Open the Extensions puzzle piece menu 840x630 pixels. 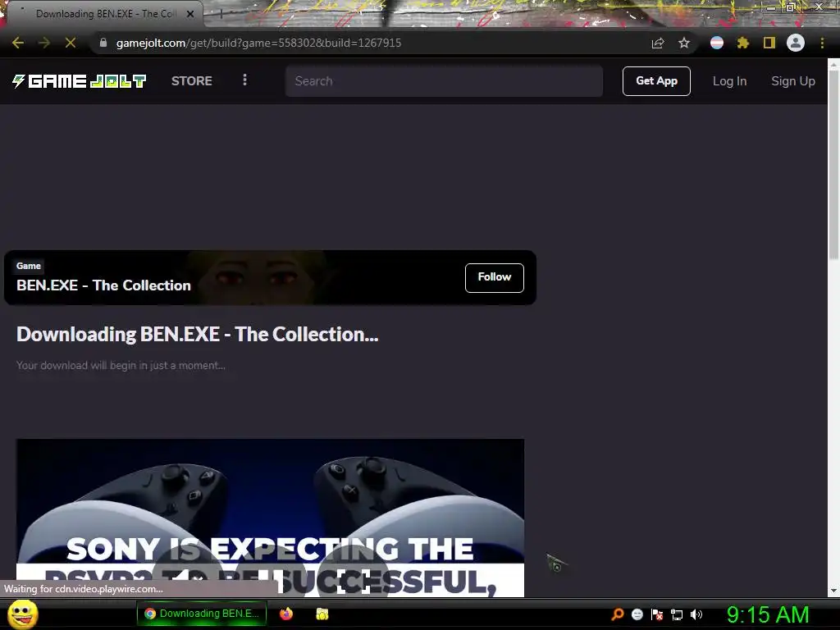(743, 43)
